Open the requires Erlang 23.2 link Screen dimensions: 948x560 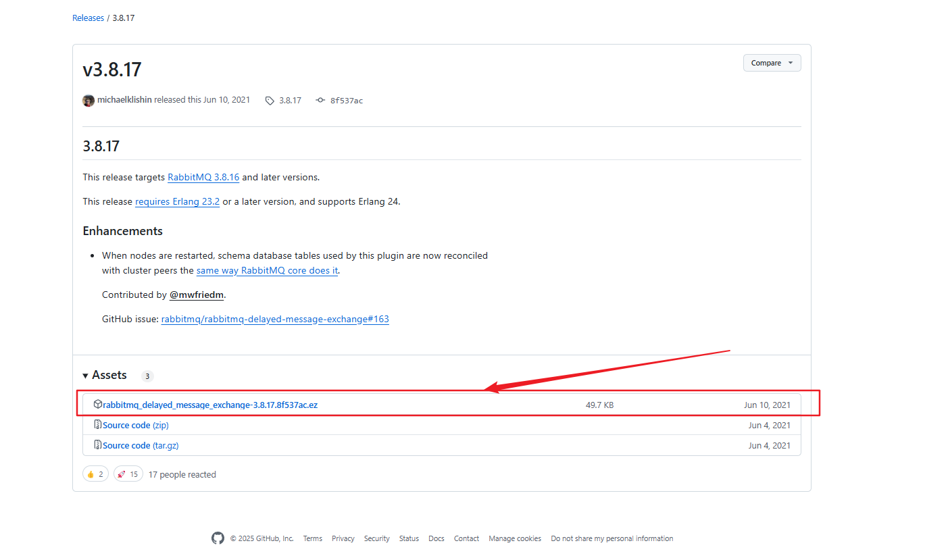coord(177,201)
